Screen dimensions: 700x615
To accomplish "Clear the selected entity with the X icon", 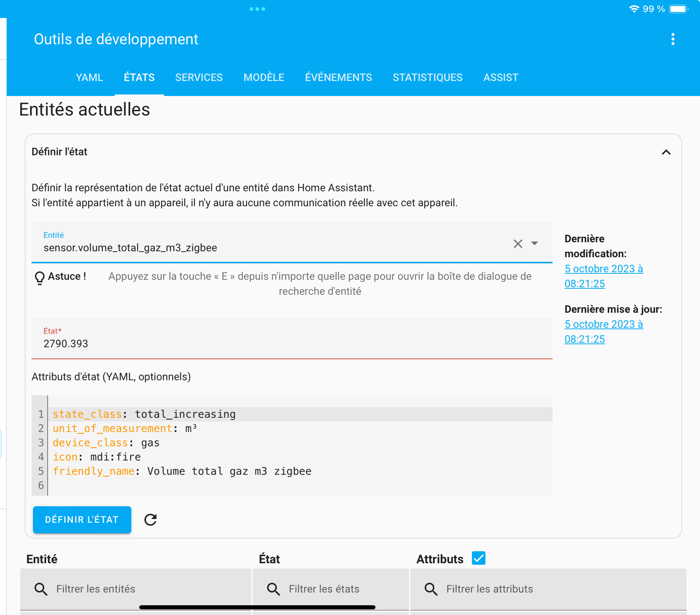I will 518,244.
